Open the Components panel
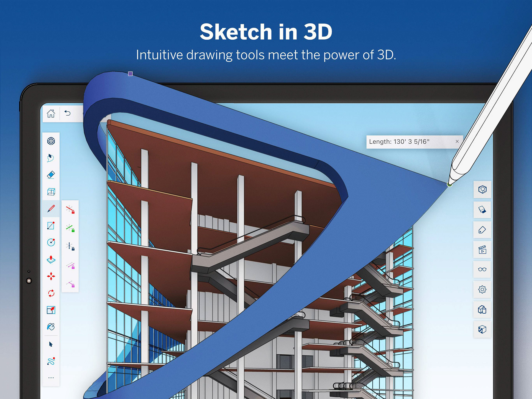 tap(482, 309)
